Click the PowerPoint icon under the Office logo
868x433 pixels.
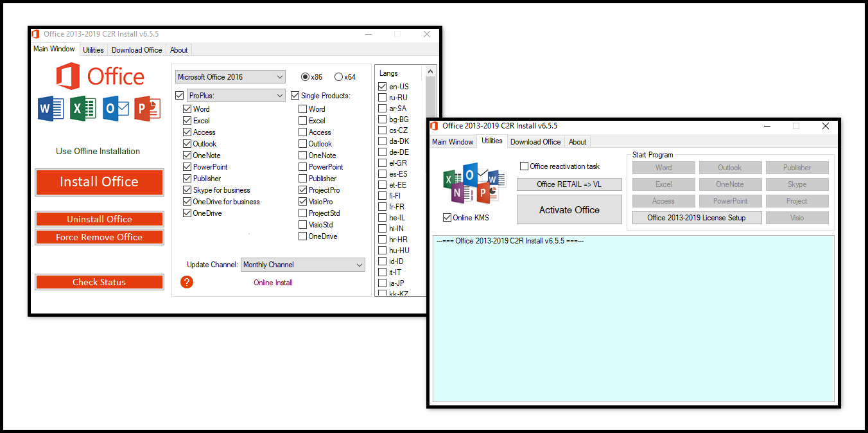148,109
